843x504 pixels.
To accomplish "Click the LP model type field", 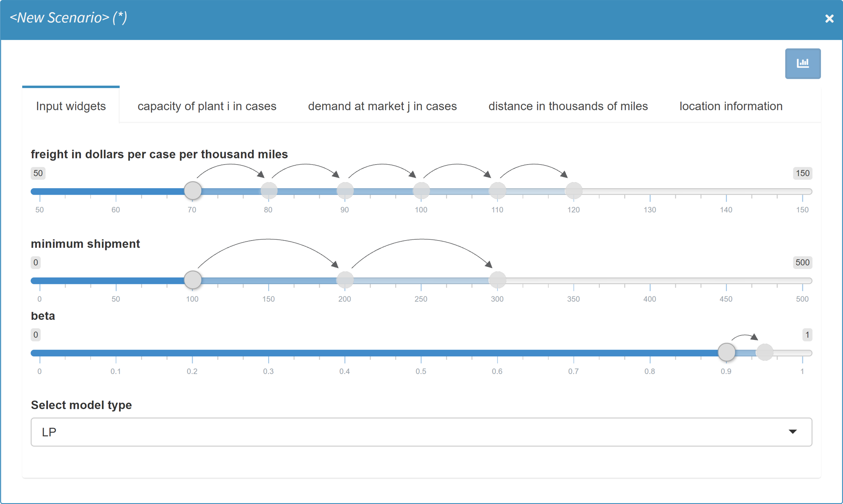I will pyautogui.click(x=50, y=432).
